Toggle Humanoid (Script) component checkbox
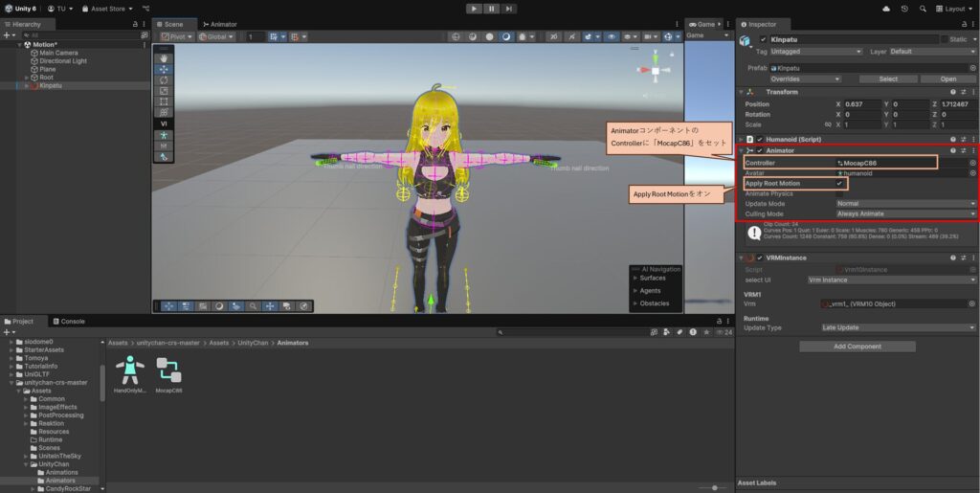The height and width of the screenshot is (493, 980). coord(760,140)
